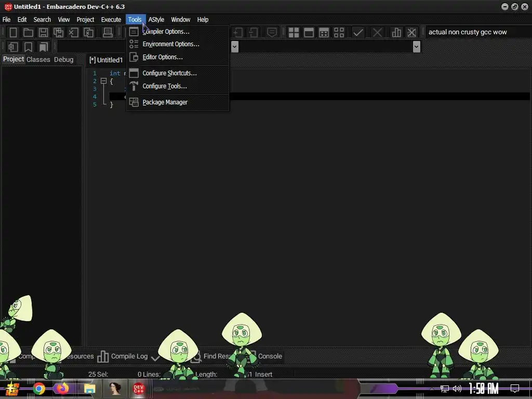Image resolution: width=532 pixels, height=399 pixels.
Task: Click the Rebuild All outlined-squares icon
Action: point(339,33)
